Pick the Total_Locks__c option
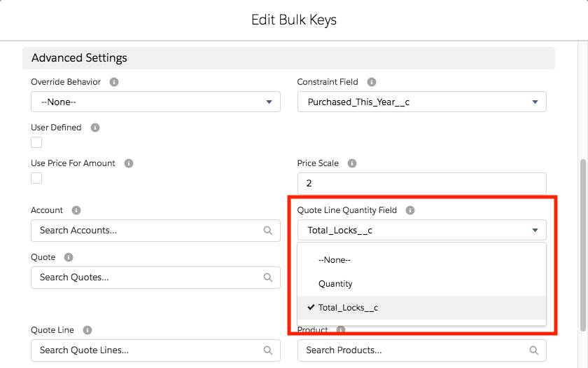 [x=348, y=308]
